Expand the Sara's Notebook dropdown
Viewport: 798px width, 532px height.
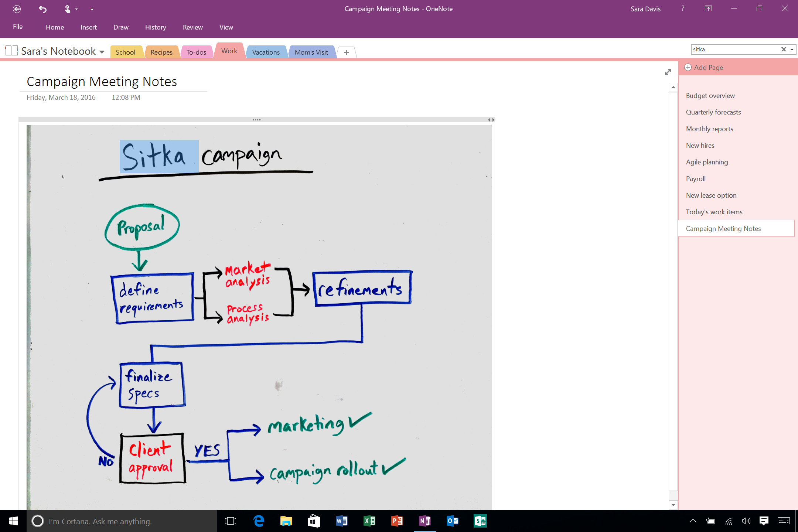click(102, 52)
